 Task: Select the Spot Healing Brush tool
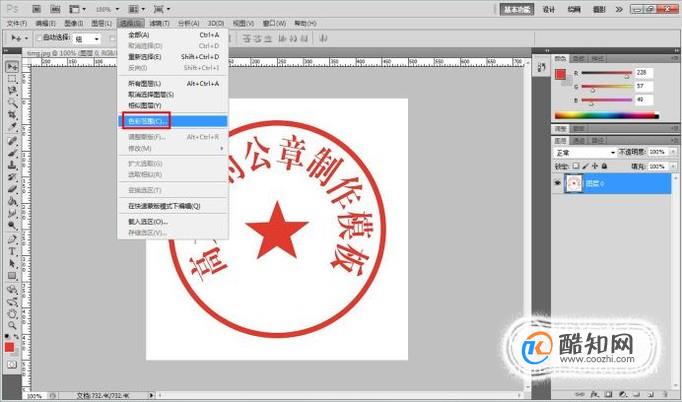(x=12, y=141)
